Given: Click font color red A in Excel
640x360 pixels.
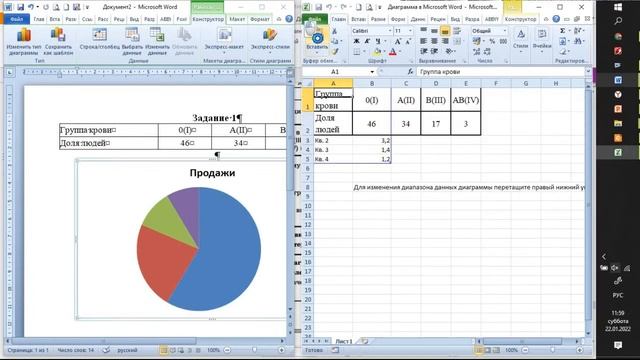Looking at the screenshot, I should pos(393,51).
